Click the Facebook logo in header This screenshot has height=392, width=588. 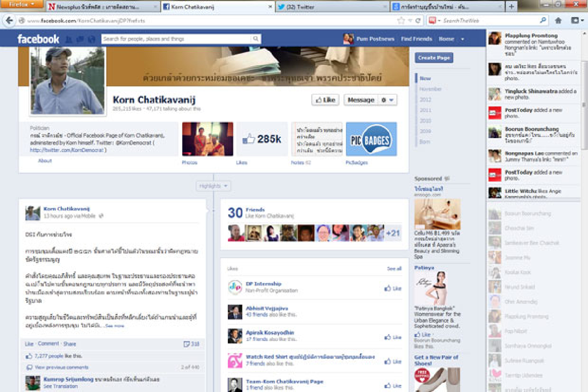[x=38, y=39]
